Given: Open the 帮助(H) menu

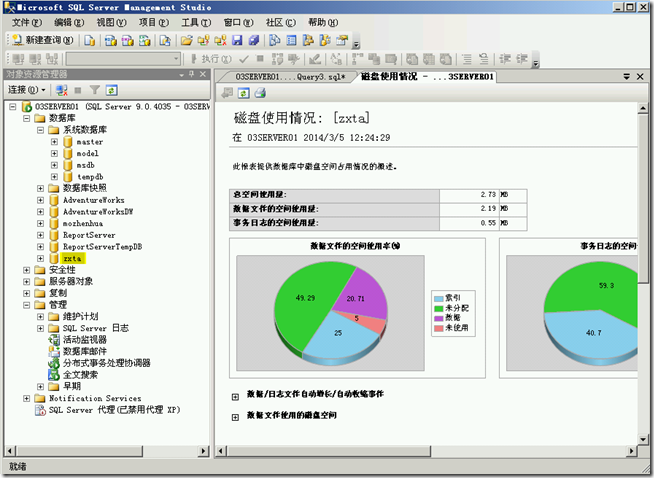Looking at the screenshot, I should [x=323, y=22].
